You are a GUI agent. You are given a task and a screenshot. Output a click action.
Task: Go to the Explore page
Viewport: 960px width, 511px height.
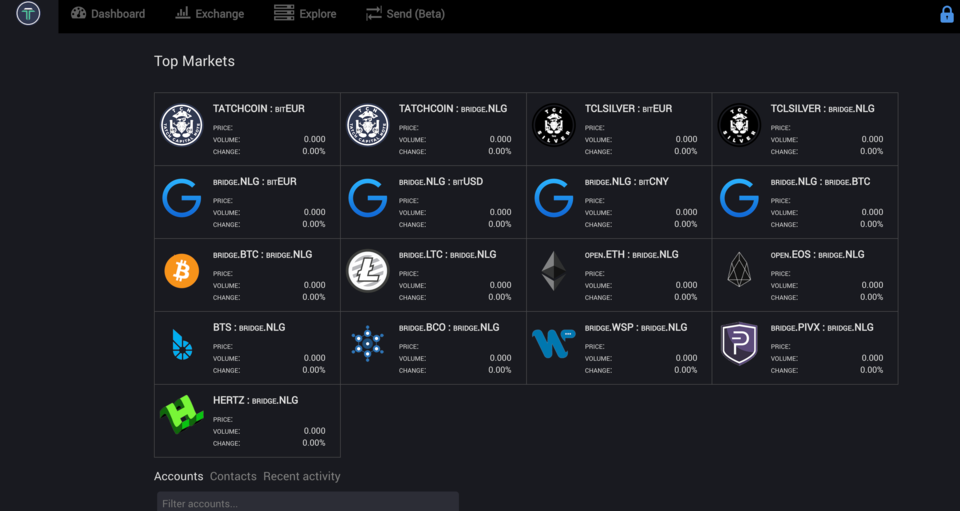(x=305, y=13)
